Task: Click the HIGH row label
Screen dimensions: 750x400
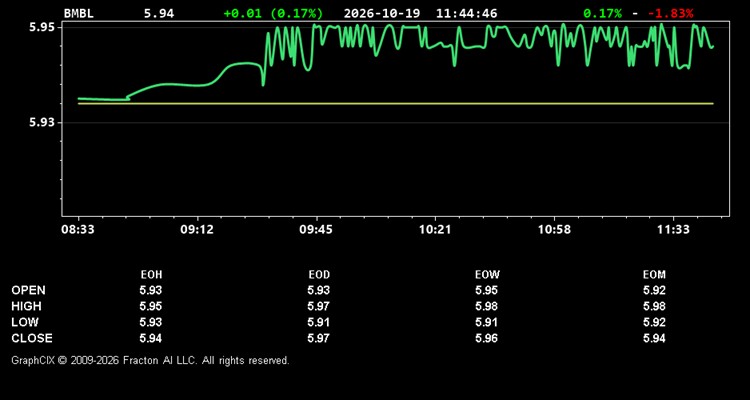Action: coord(26,306)
